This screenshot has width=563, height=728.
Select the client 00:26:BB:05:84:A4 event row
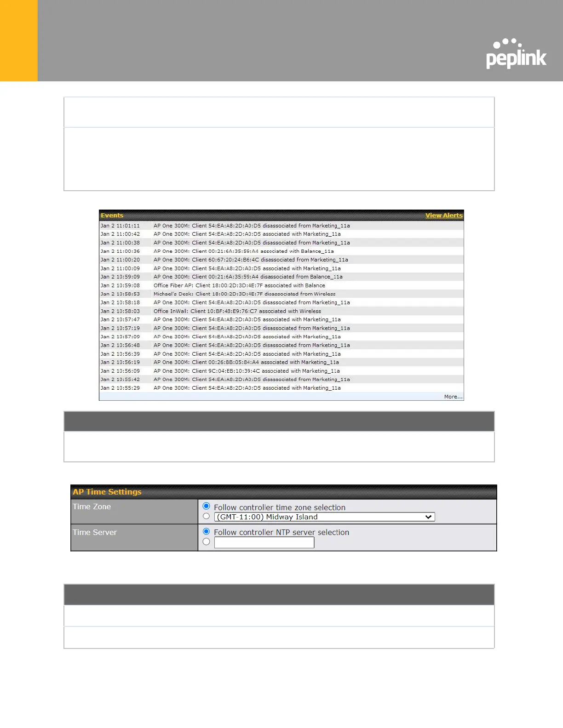[281, 362]
